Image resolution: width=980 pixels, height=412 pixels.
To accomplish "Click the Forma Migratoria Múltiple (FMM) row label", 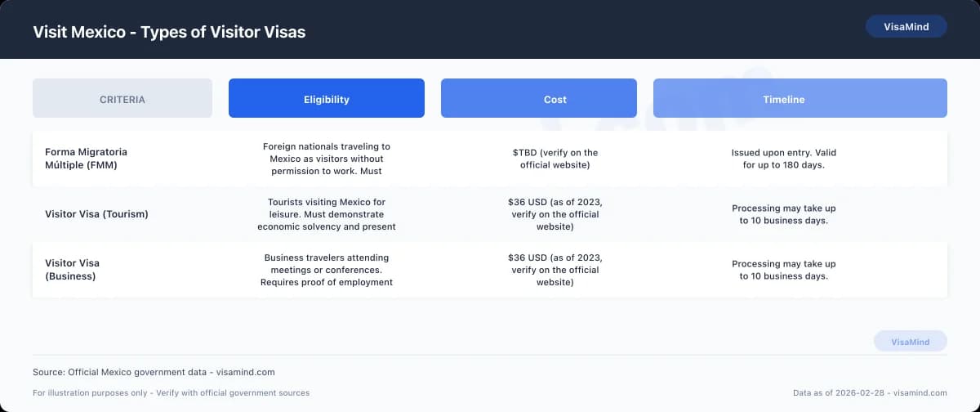I will 86,159.
